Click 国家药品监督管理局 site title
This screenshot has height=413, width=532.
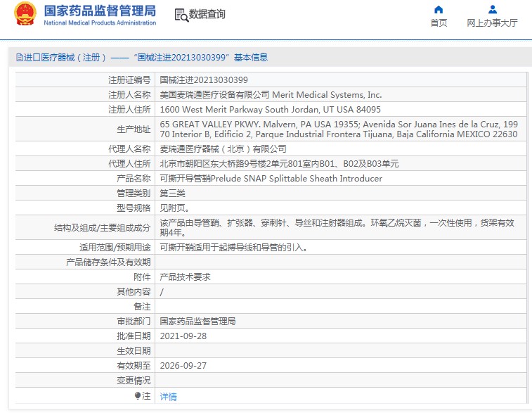click(100, 11)
